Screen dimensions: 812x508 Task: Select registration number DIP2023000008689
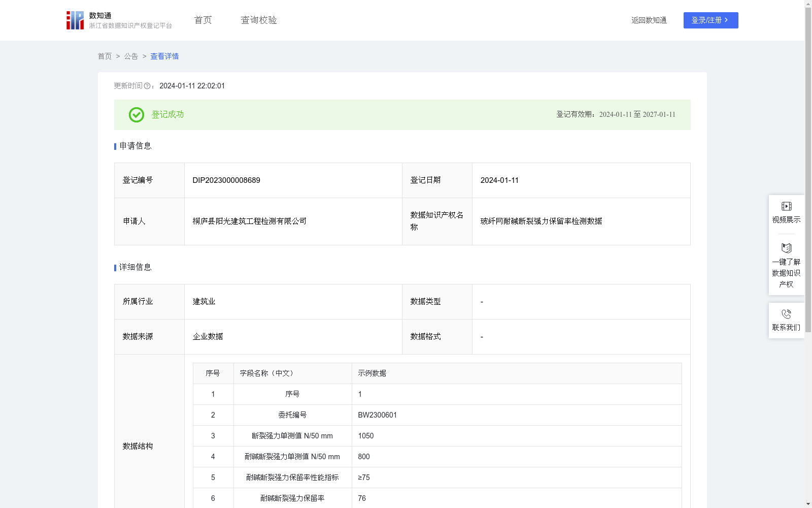pyautogui.click(x=226, y=180)
